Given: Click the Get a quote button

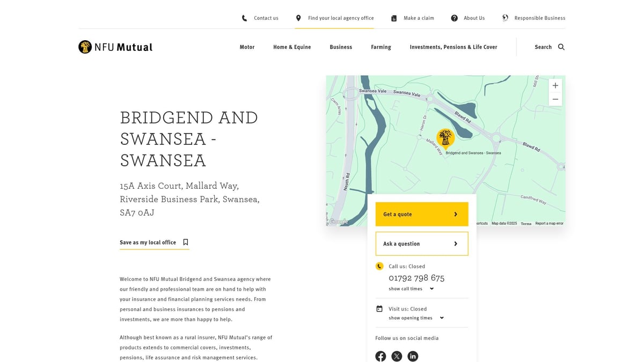Looking at the screenshot, I should click(x=422, y=214).
